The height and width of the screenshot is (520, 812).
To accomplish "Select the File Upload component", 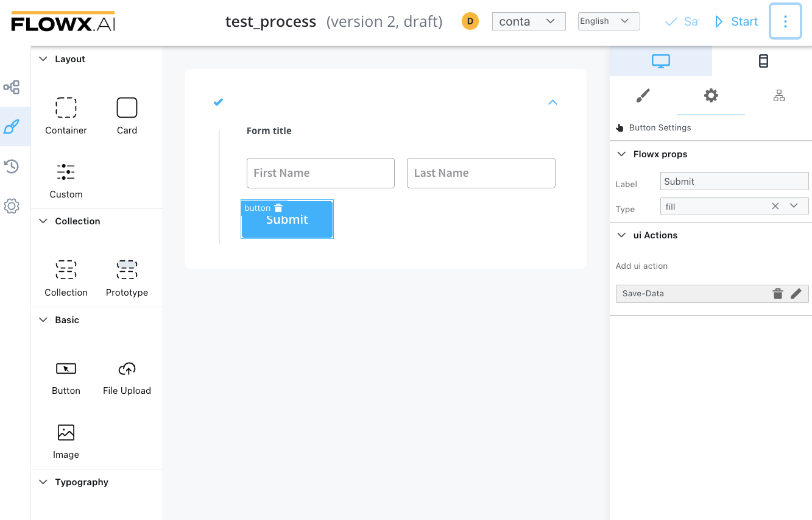I will tap(127, 377).
